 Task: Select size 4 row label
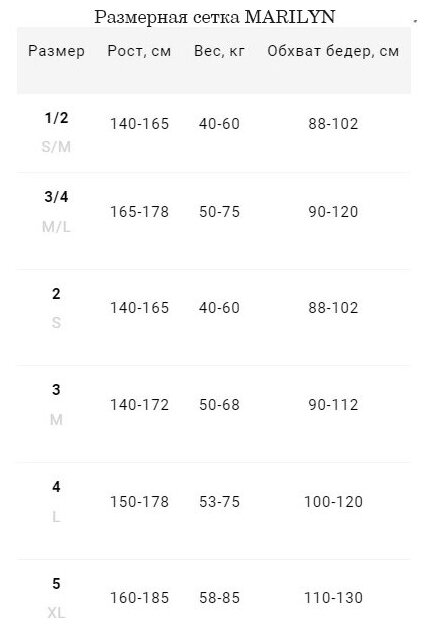[56, 487]
